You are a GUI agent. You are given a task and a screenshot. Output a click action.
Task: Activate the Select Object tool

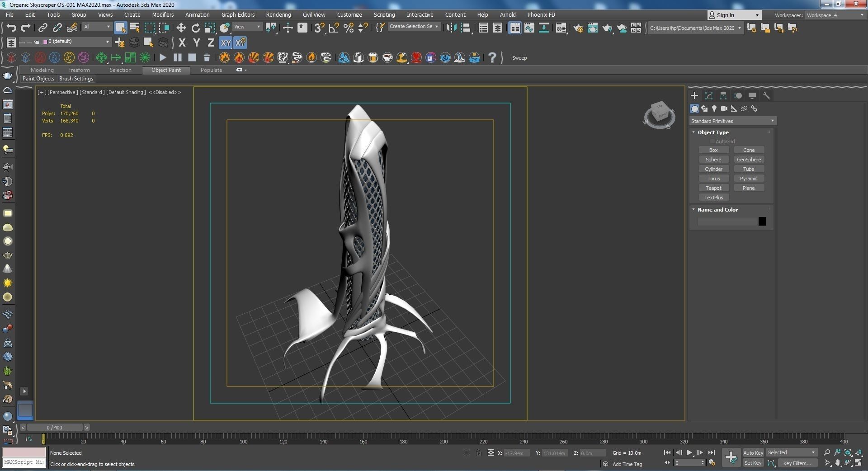tap(120, 28)
